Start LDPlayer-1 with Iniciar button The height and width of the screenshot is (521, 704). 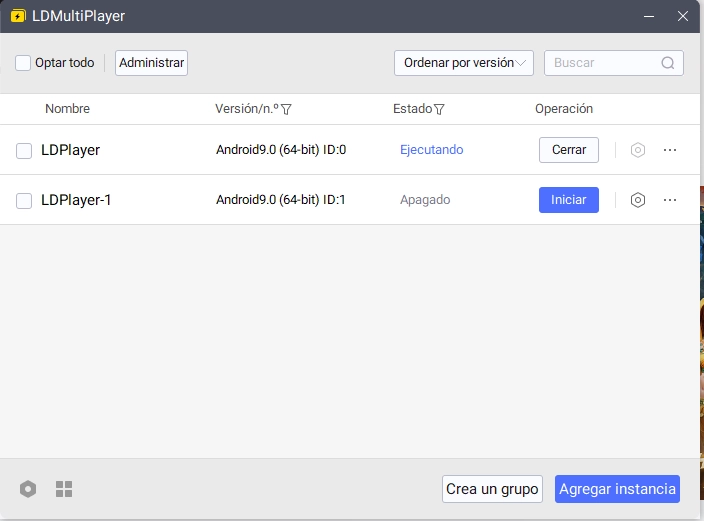568,200
